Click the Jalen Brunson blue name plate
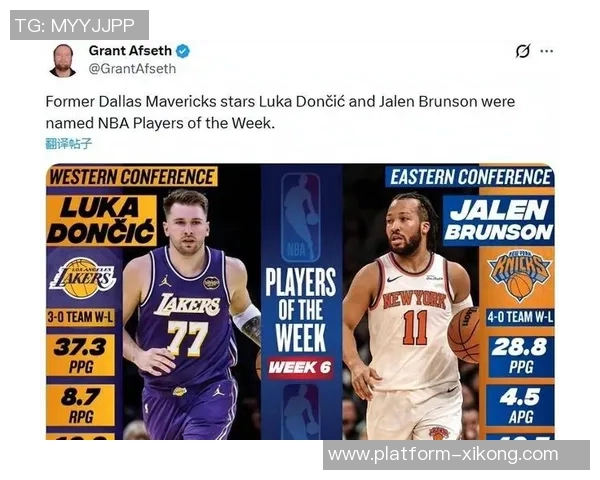Image resolution: width=600 pixels, height=480 pixels. pos(499,221)
